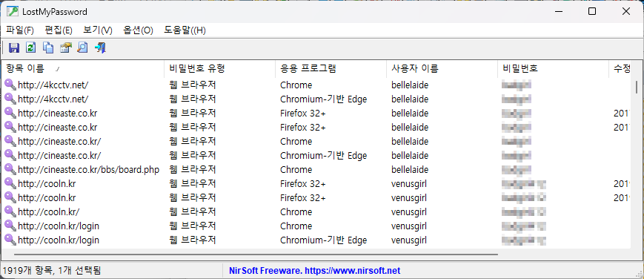Click 'venusgirl' in the cooln.kr/login Edge row
Screen dimensions: 644x279
pyautogui.click(x=408, y=240)
